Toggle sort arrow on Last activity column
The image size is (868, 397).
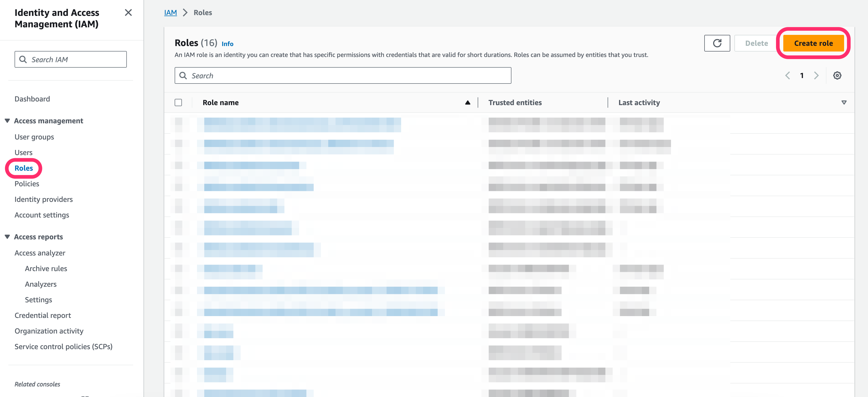click(844, 103)
